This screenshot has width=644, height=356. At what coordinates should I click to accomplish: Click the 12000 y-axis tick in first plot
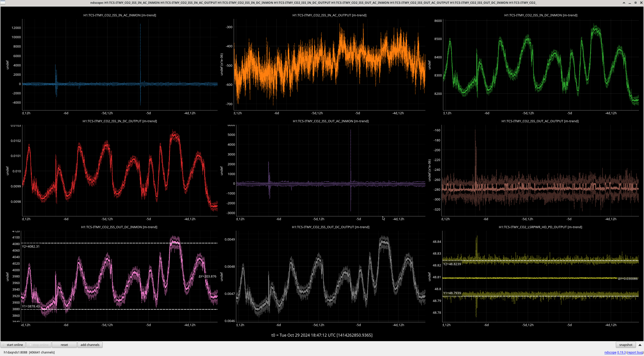click(x=16, y=28)
